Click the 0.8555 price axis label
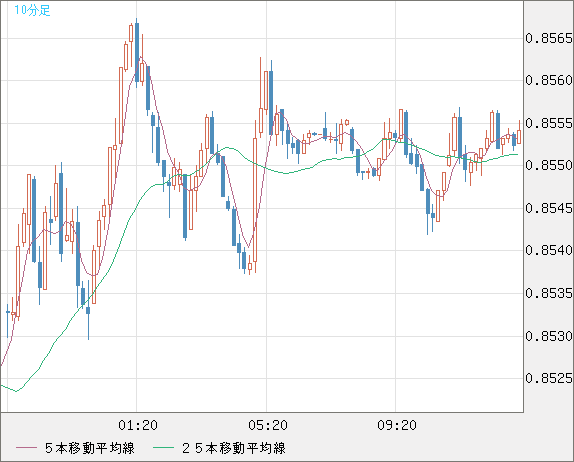The width and height of the screenshot is (574, 462). [x=549, y=123]
